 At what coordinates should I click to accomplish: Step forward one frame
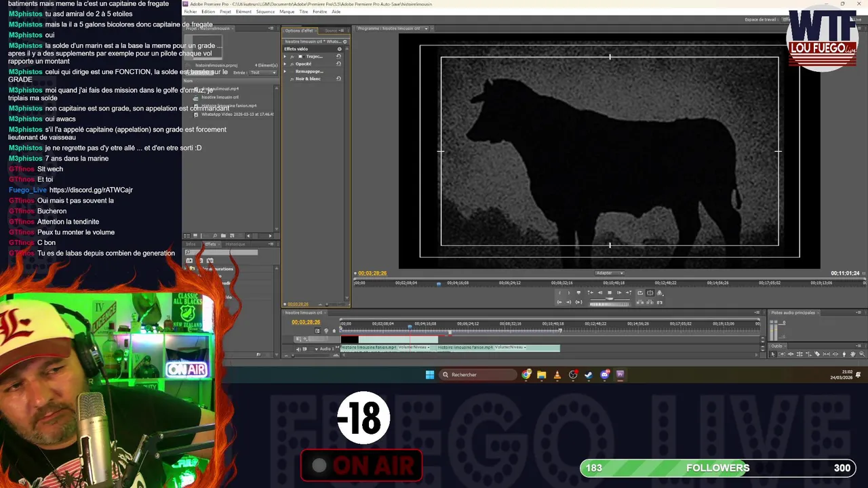coord(619,293)
